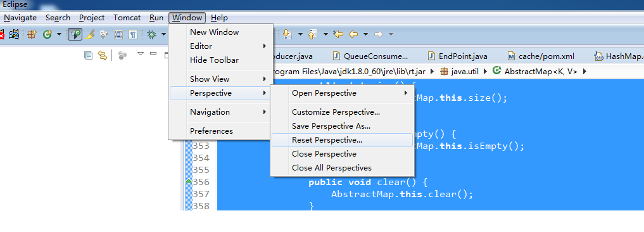Expand the Editor submenu

[220, 46]
